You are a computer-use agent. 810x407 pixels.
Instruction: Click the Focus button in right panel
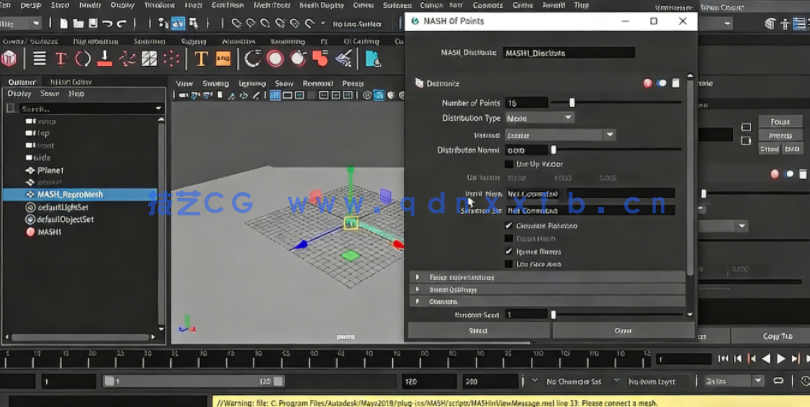coord(780,122)
